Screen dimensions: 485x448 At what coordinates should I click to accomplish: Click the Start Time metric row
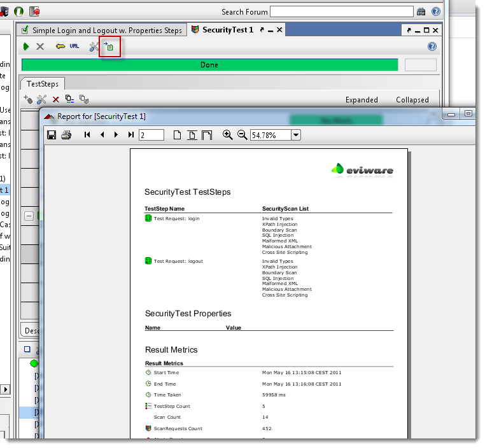click(x=269, y=372)
